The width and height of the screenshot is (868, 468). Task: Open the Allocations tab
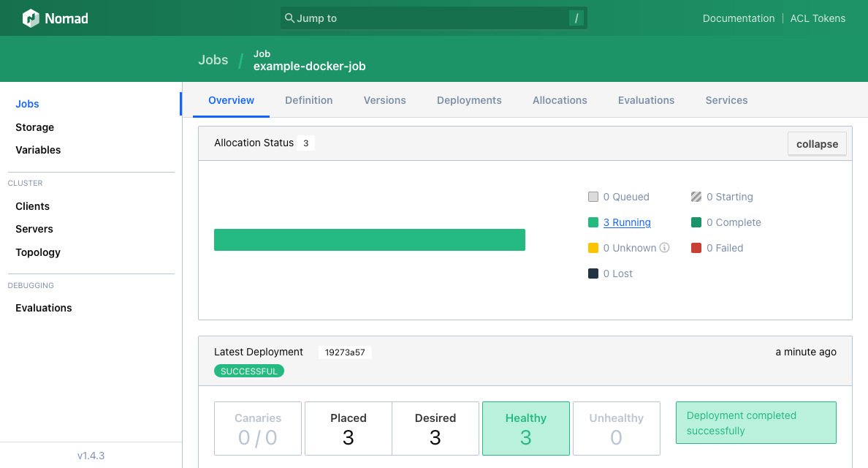click(560, 100)
